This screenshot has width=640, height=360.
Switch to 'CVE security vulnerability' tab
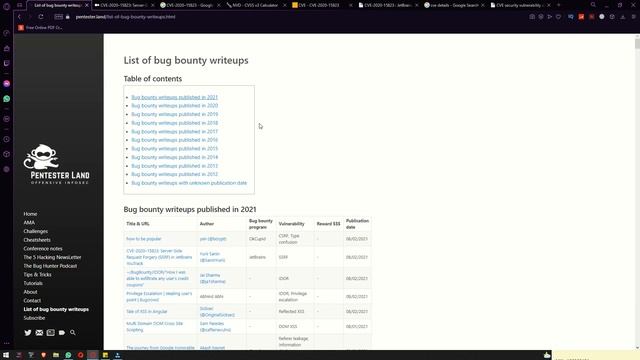(x=519, y=5)
